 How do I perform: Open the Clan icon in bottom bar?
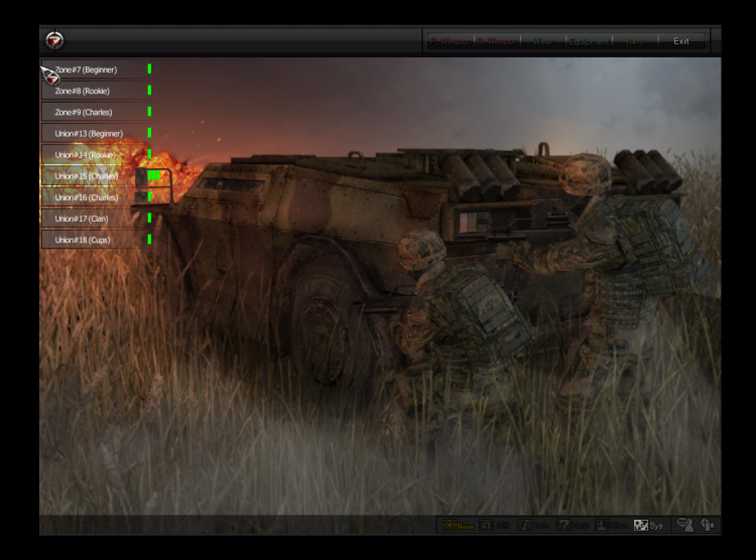pos(611,525)
